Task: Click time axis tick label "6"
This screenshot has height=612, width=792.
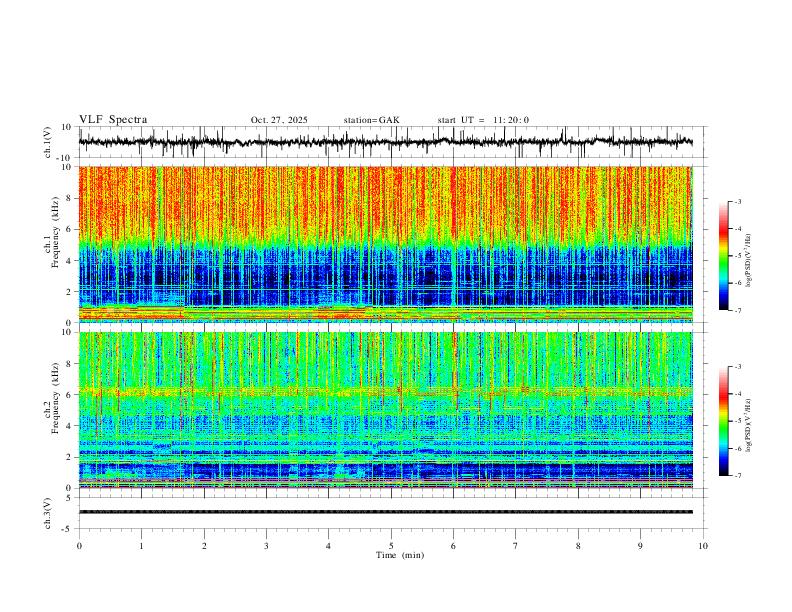Action: (453, 546)
